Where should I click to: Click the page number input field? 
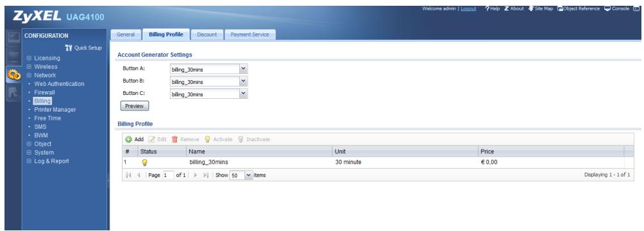pyautogui.click(x=168, y=175)
